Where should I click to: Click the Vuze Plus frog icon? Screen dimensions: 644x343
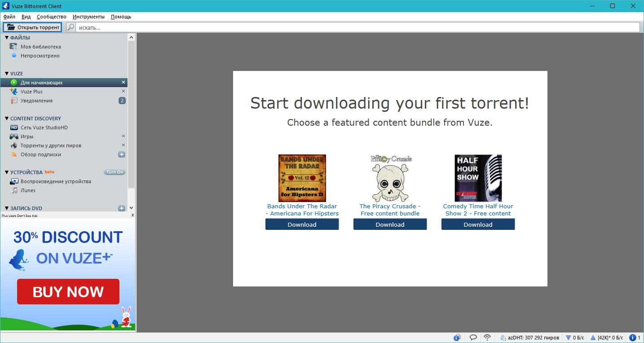coord(14,92)
